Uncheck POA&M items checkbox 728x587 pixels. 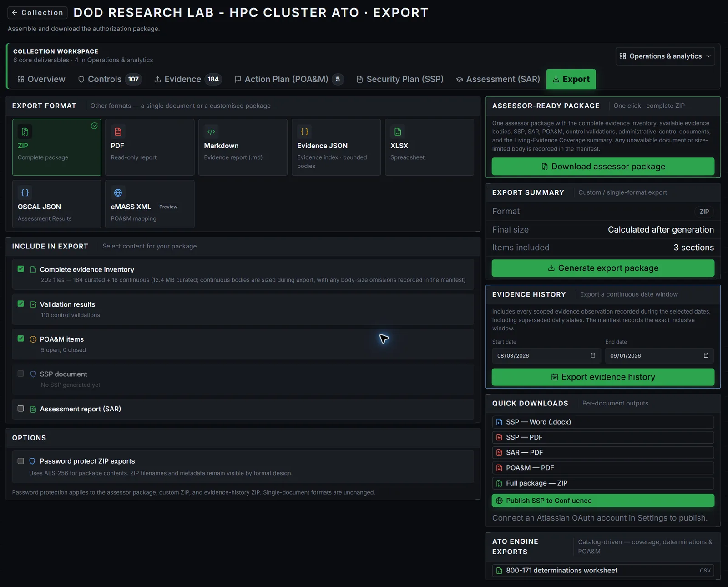click(20, 339)
